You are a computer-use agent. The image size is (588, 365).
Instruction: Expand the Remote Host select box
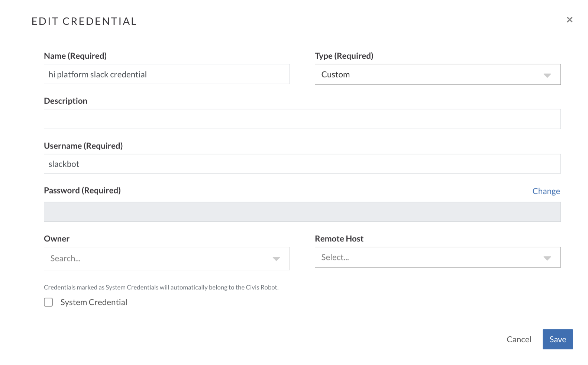437,257
